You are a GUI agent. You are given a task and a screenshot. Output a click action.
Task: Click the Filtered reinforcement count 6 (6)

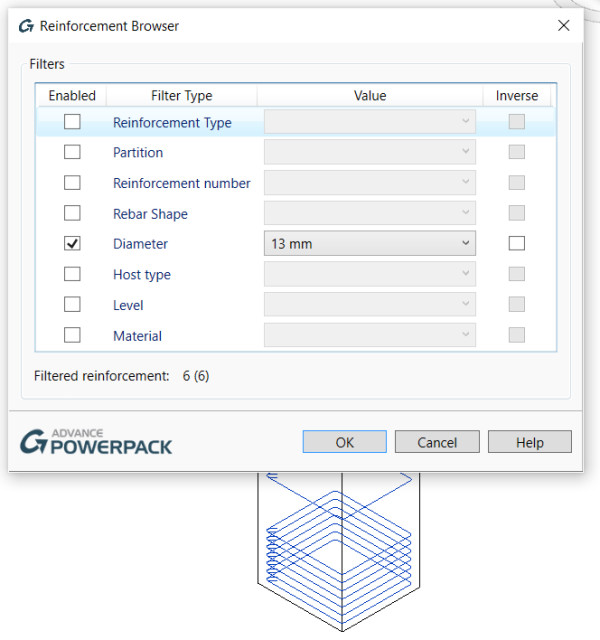[196, 376]
